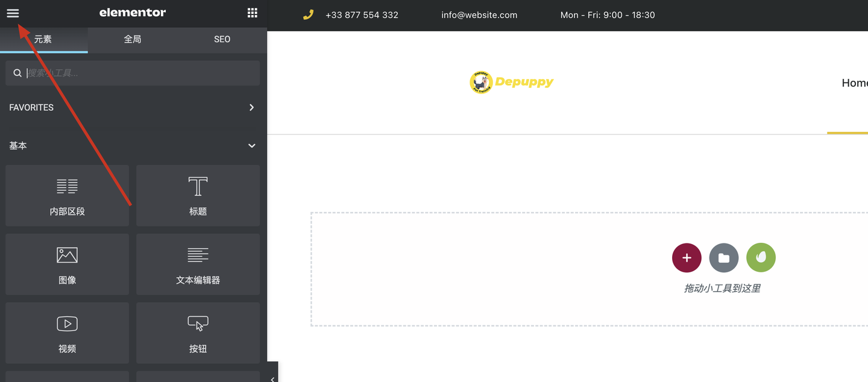The width and height of the screenshot is (868, 382).
Task: Select the Video (视频) widget
Action: click(x=67, y=333)
